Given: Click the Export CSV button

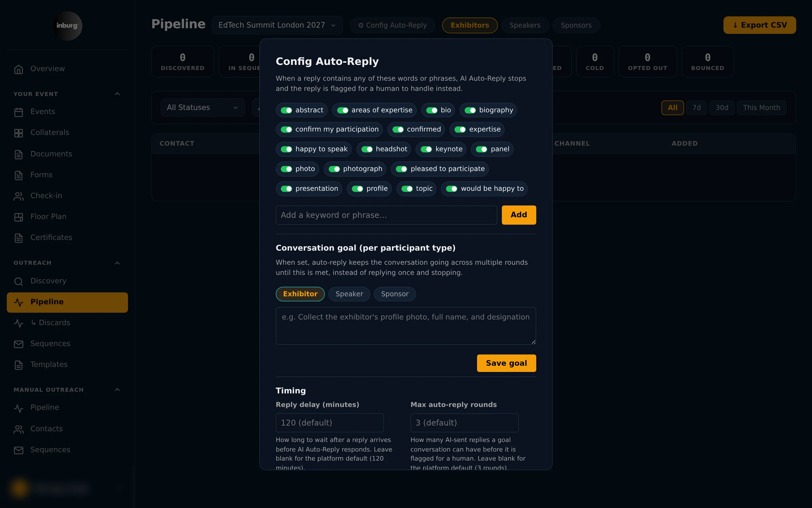Looking at the screenshot, I should pyautogui.click(x=760, y=25).
